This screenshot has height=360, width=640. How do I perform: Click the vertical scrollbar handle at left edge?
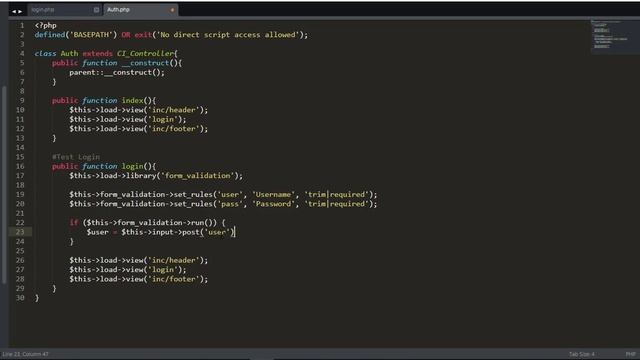tap(4, 184)
